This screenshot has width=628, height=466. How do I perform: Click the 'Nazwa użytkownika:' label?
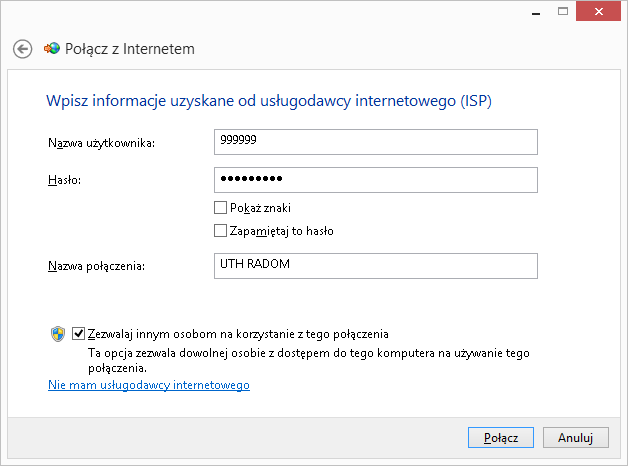101,143
